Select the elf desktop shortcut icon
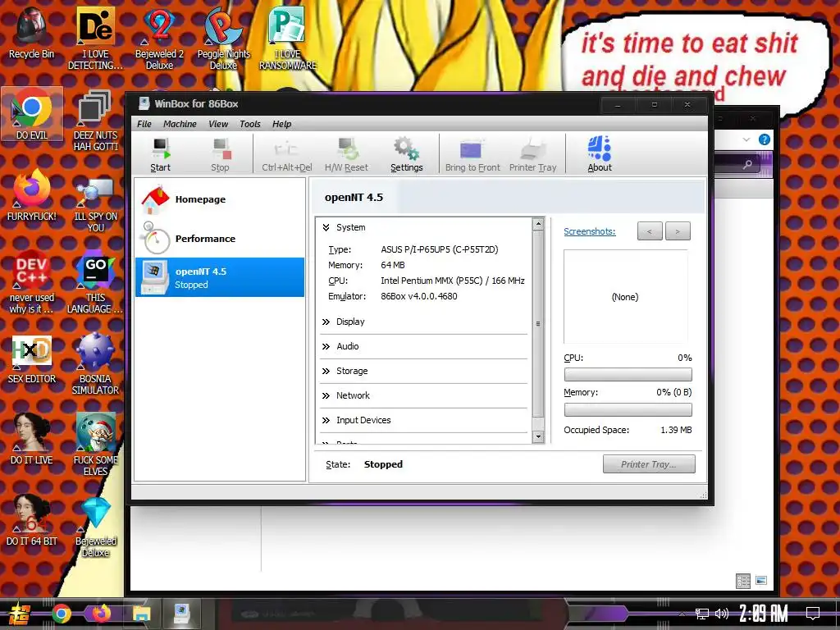Screen dimensions: 840x630 point(95,444)
